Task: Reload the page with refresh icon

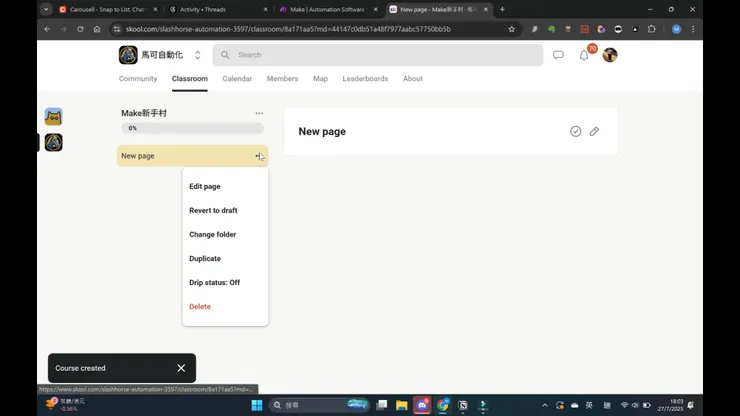Action: [x=80, y=29]
